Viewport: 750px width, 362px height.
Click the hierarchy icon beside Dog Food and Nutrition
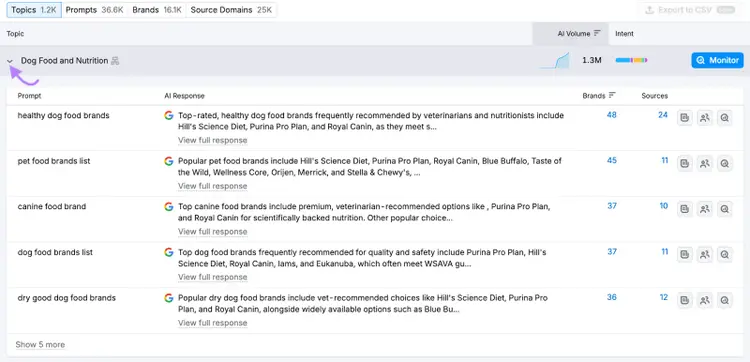coord(115,61)
